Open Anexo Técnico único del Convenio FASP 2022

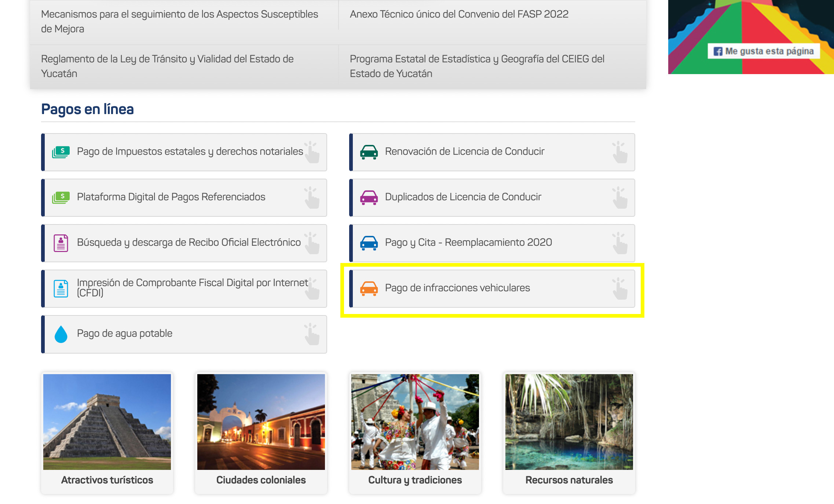pos(459,14)
